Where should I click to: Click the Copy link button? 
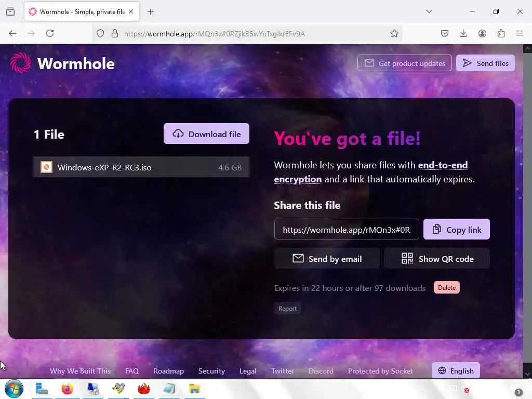point(456,229)
